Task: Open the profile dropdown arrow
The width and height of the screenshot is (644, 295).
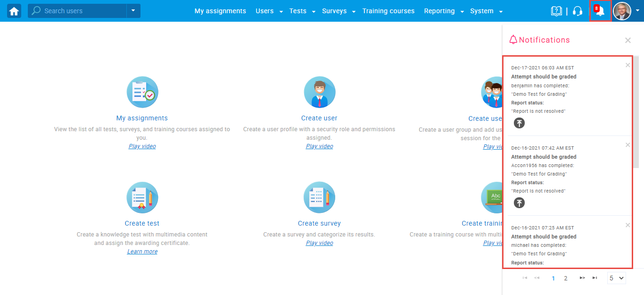Action: (637, 11)
